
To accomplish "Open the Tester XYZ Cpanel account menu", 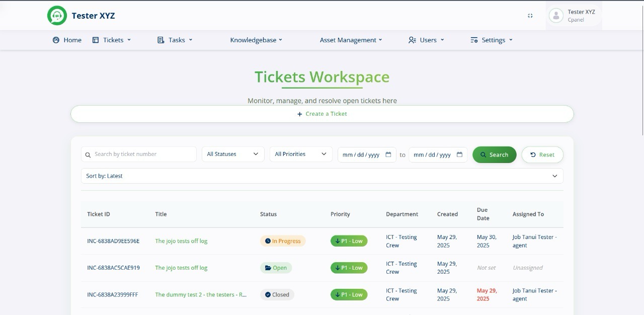I will (574, 16).
